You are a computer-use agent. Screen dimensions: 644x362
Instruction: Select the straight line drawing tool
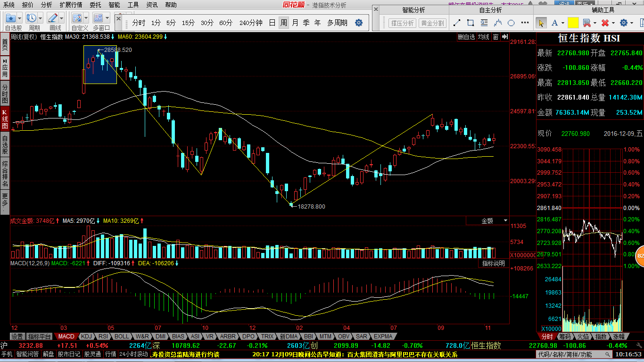456,23
